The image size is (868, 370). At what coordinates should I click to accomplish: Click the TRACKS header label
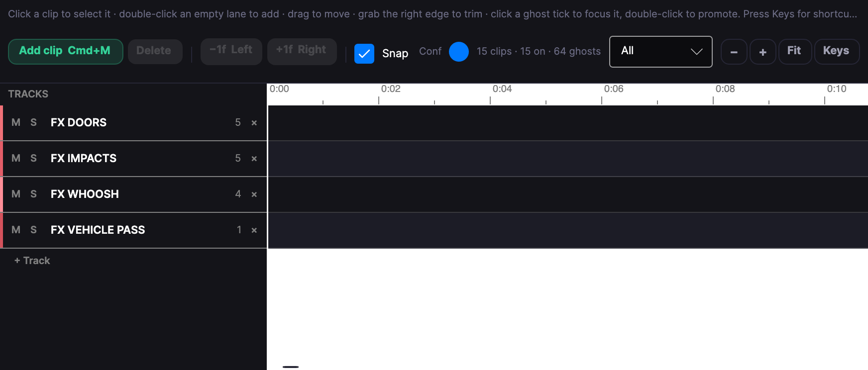pyautogui.click(x=28, y=94)
